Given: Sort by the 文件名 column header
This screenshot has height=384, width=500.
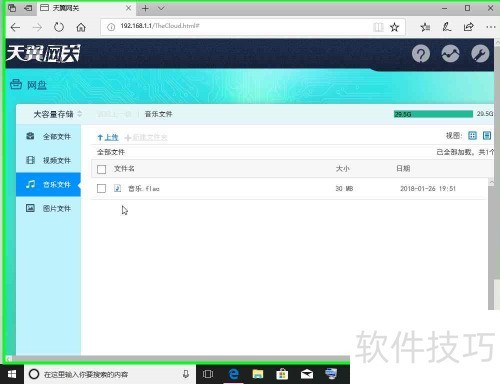Looking at the screenshot, I should click(x=124, y=169).
